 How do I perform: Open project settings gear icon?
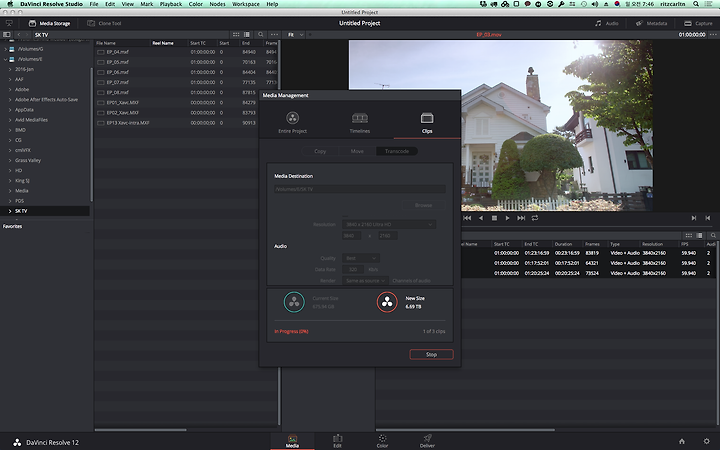click(707, 441)
